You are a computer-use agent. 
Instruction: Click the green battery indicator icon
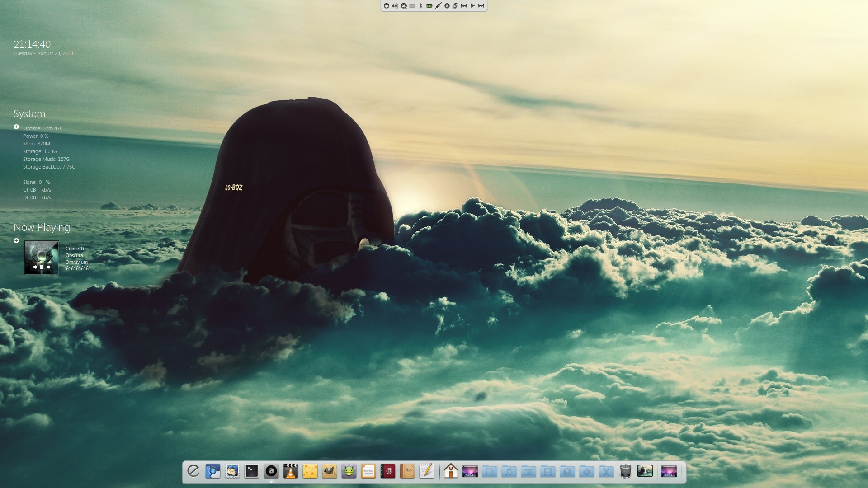click(x=429, y=6)
